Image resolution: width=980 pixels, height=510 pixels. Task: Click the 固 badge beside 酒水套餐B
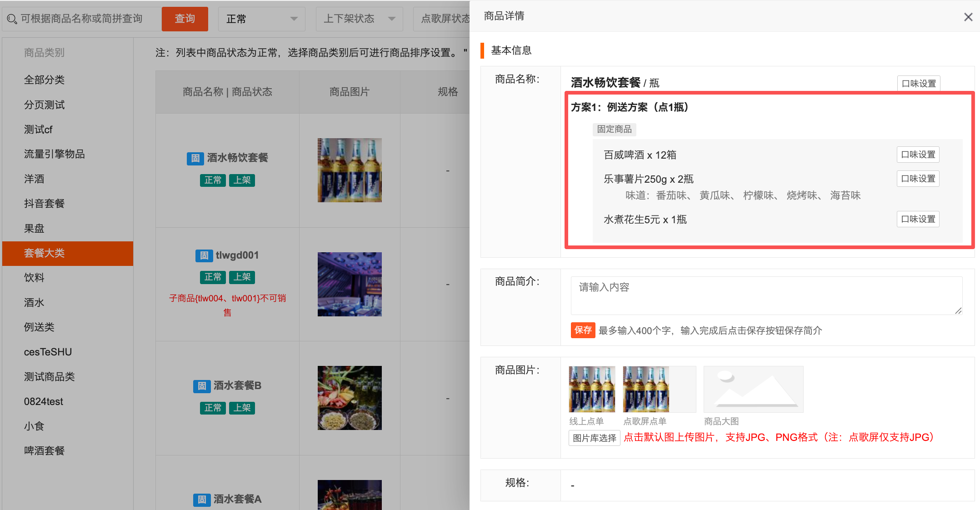coord(202,386)
